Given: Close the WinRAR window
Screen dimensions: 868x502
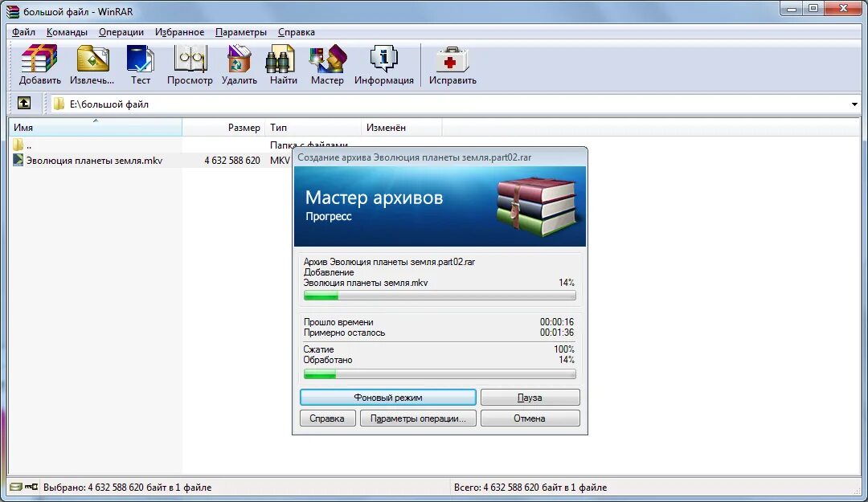Looking at the screenshot, I should 844,8.
